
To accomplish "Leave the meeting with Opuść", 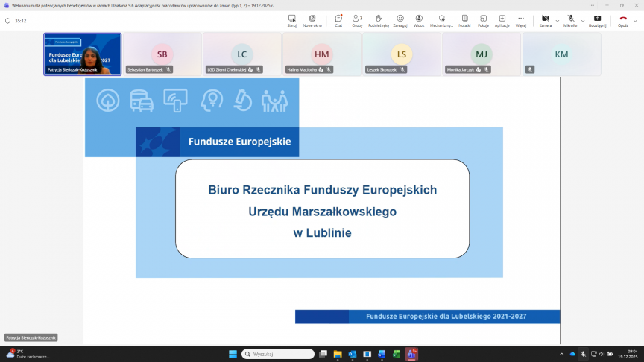I will point(623,19).
